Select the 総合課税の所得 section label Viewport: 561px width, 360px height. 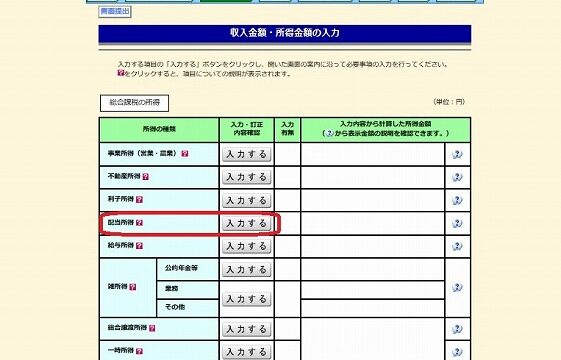coord(135,103)
